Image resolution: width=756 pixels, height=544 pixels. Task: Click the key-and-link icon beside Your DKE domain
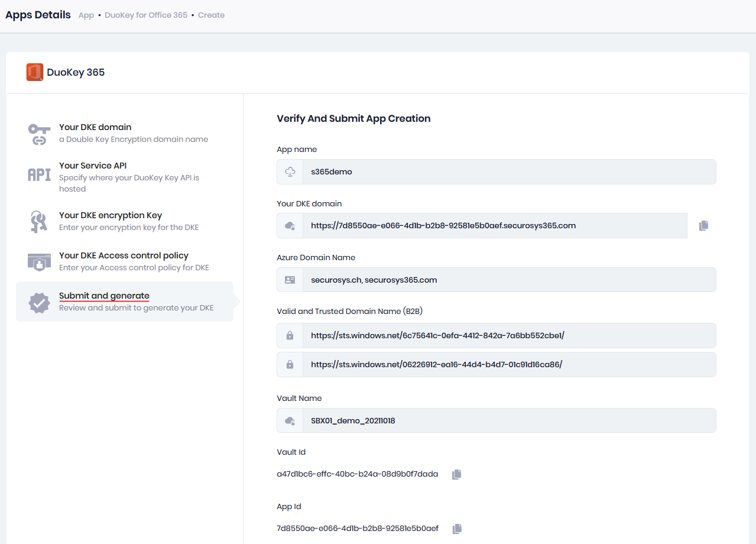tap(39, 134)
